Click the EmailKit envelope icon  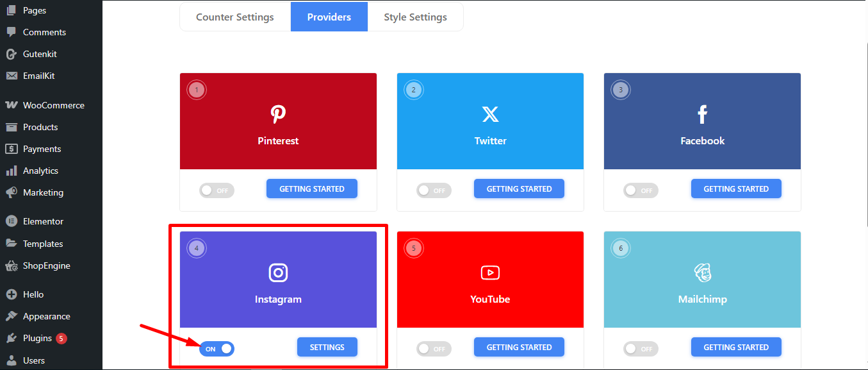pos(11,76)
